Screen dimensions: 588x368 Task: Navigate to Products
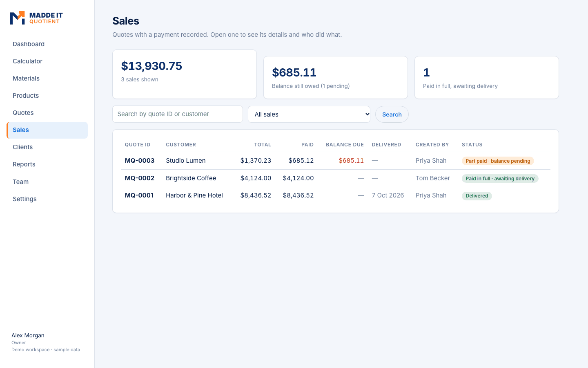point(47,96)
